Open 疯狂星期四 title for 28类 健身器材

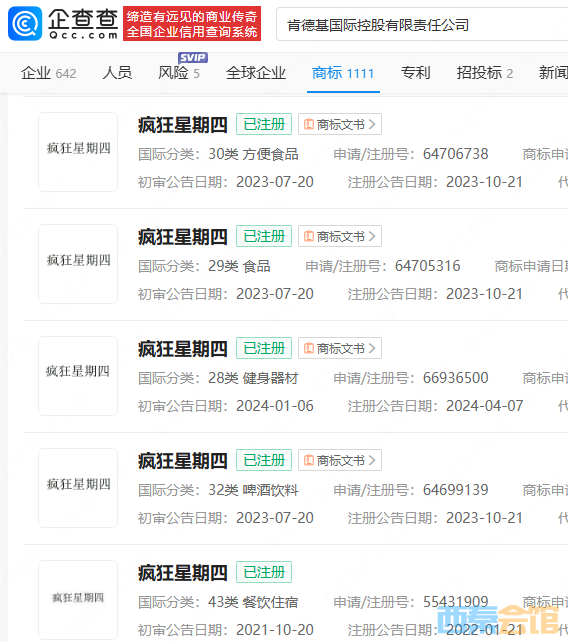click(183, 349)
